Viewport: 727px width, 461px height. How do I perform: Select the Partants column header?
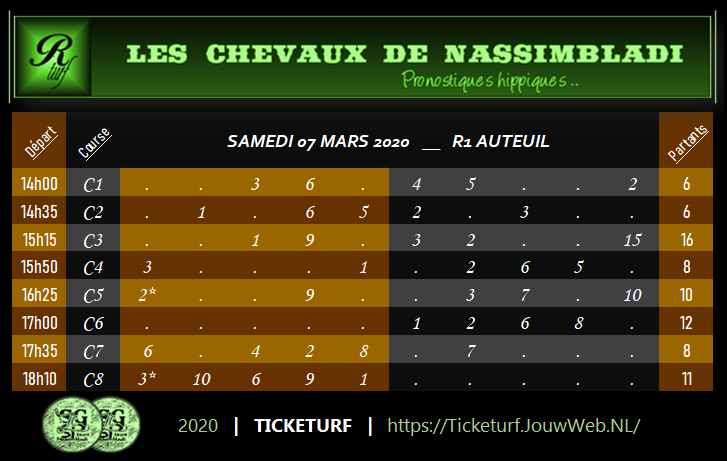pyautogui.click(x=685, y=143)
